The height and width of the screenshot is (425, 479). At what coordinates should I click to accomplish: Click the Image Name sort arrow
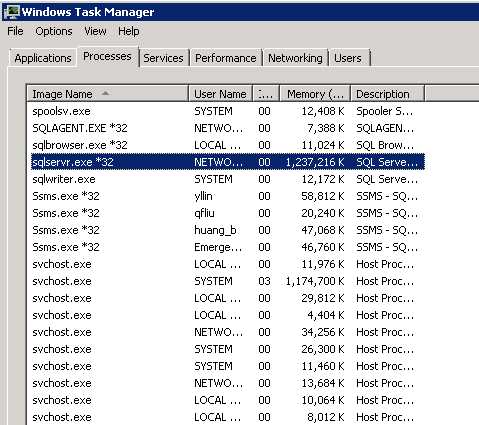pos(105,93)
